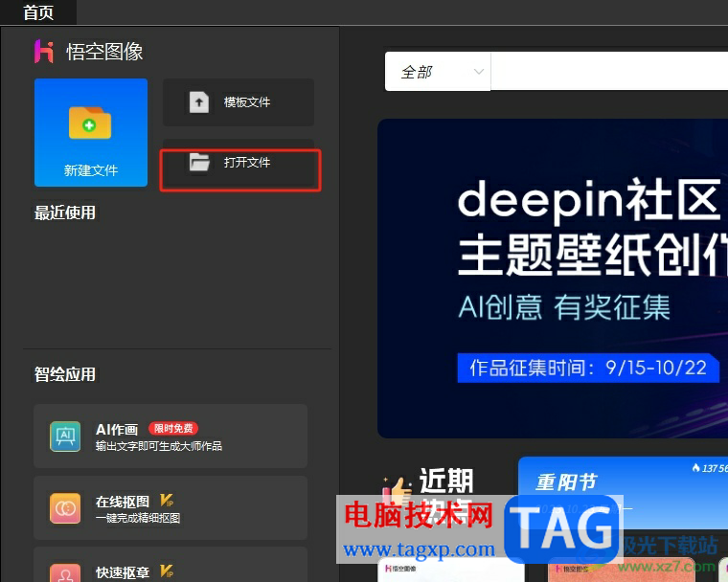Open the 快速抠章 tool
This screenshot has width=728, height=582.
pos(171,565)
